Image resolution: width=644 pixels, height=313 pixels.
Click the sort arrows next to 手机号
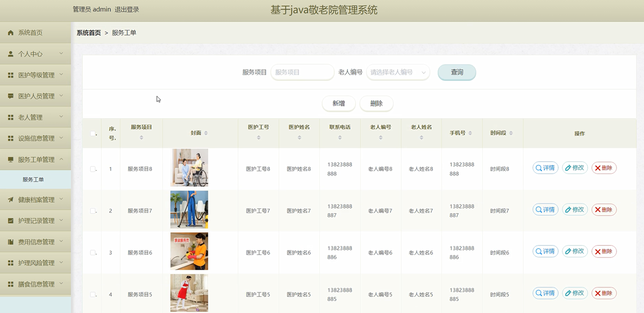pyautogui.click(x=470, y=133)
